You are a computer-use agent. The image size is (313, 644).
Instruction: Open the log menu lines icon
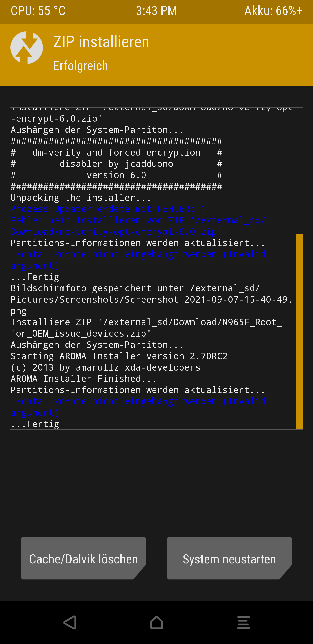click(x=244, y=622)
